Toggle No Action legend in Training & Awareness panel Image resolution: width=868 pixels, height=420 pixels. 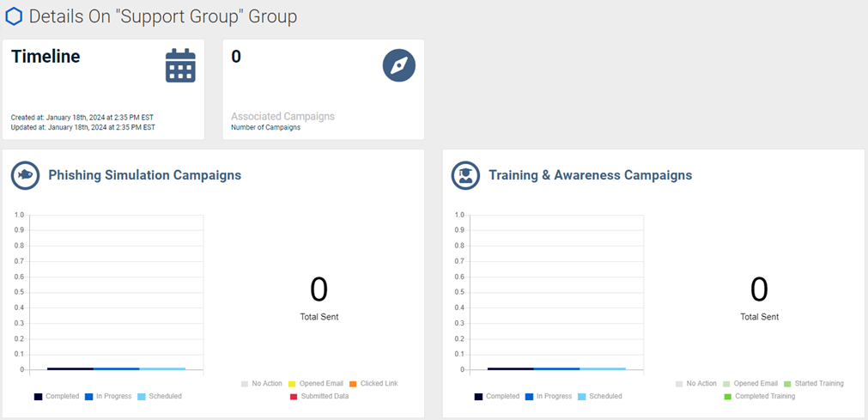(696, 383)
